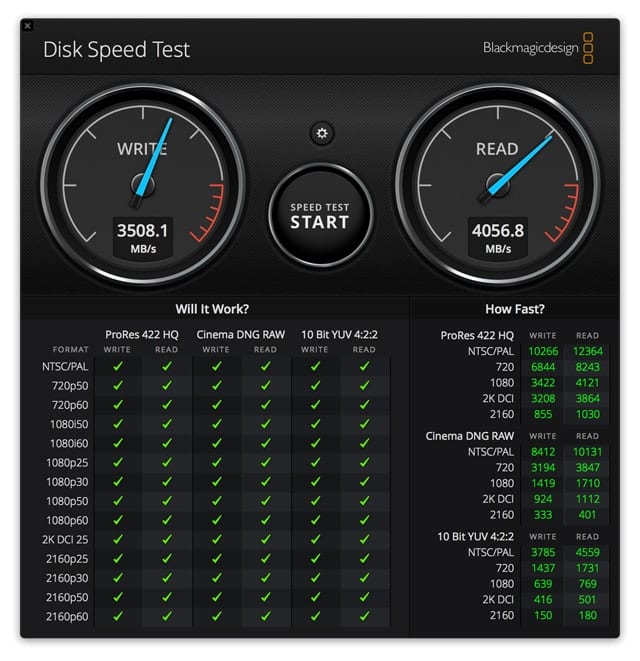This screenshot has width=640, height=661.
Task: Click the Cinema DNG RAW write checkmark for 2K DCI 25
Action: click(x=216, y=540)
